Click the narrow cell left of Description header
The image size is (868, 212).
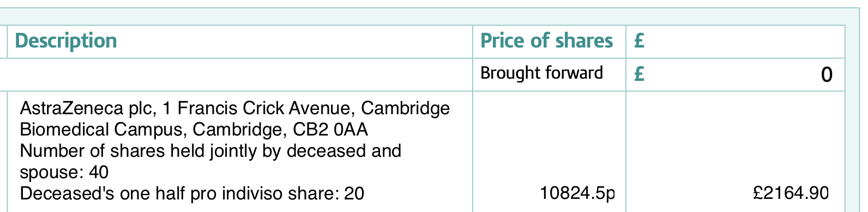(3, 42)
